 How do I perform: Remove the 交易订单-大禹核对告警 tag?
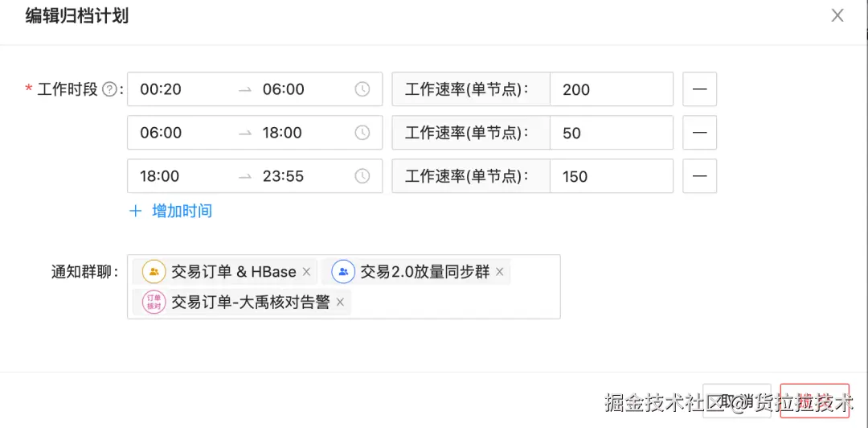point(340,302)
